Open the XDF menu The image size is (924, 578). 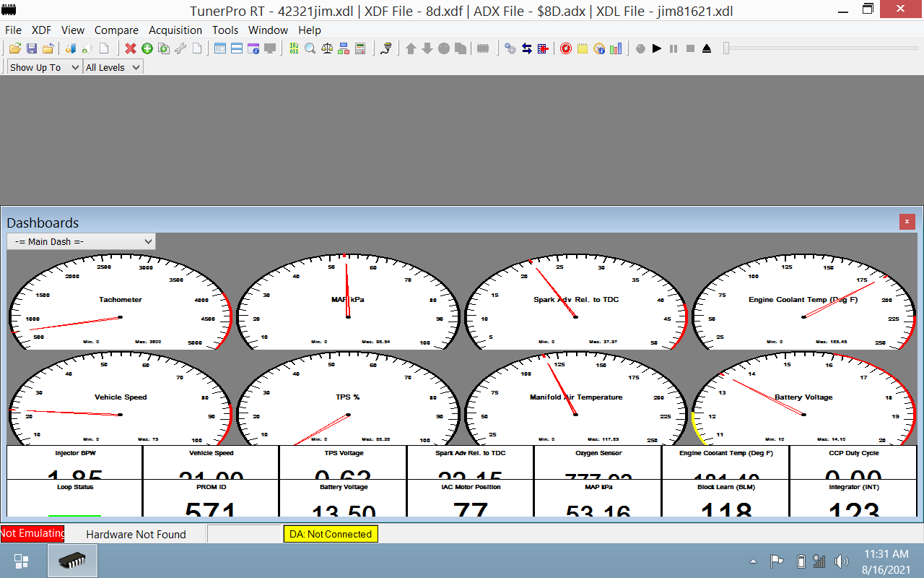pyautogui.click(x=41, y=30)
